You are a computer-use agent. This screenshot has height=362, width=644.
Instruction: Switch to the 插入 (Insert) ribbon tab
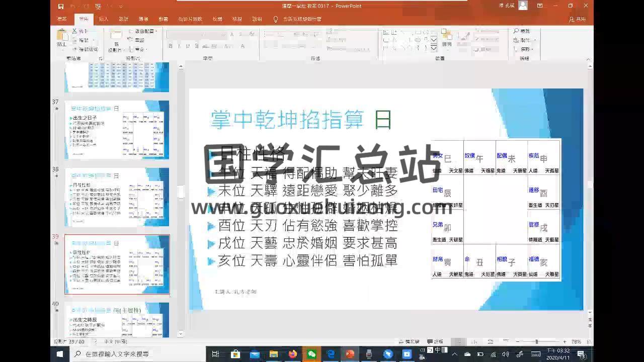103,19
